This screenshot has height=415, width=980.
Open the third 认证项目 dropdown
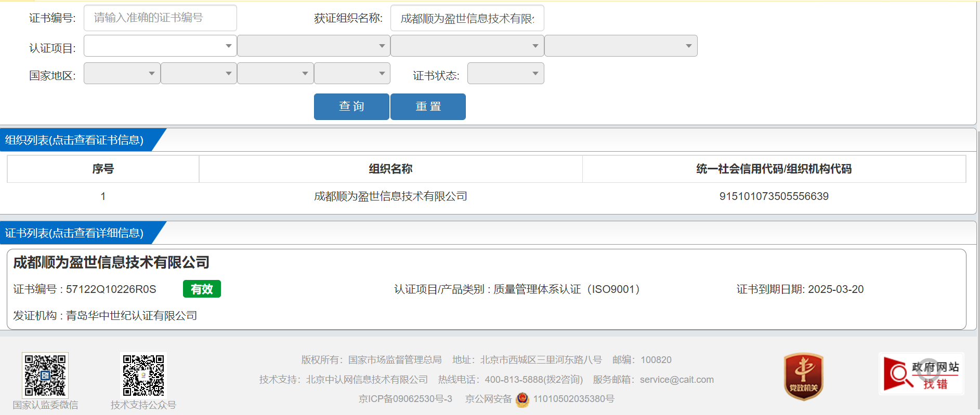click(x=467, y=46)
